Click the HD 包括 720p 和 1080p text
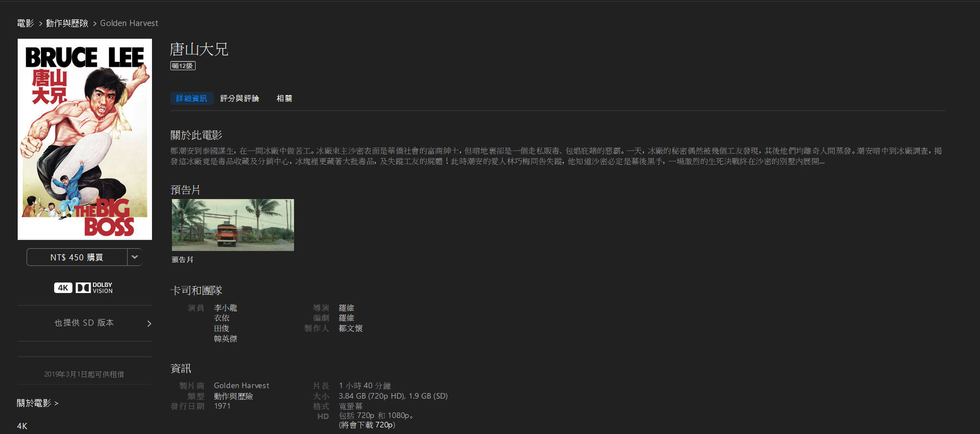 tap(376, 416)
